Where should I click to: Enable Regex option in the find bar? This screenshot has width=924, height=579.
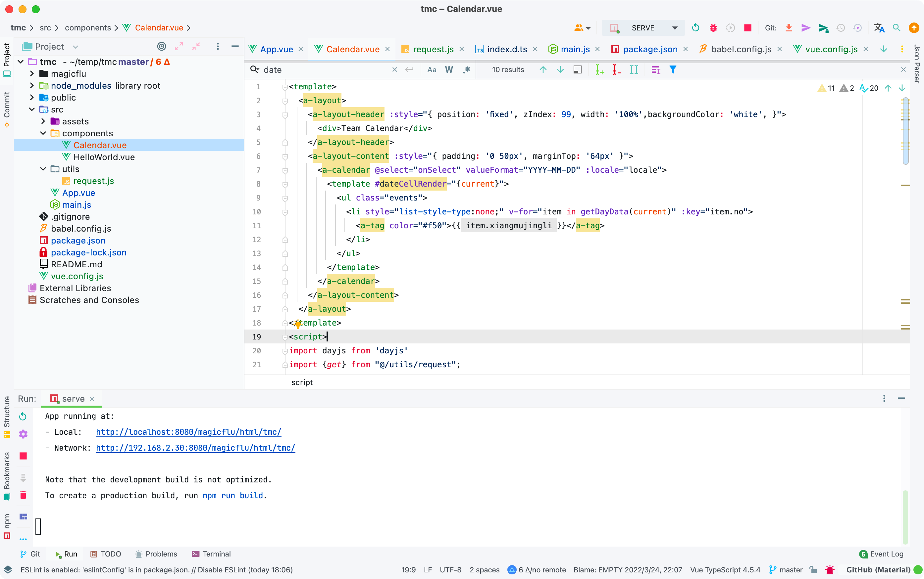[466, 70]
